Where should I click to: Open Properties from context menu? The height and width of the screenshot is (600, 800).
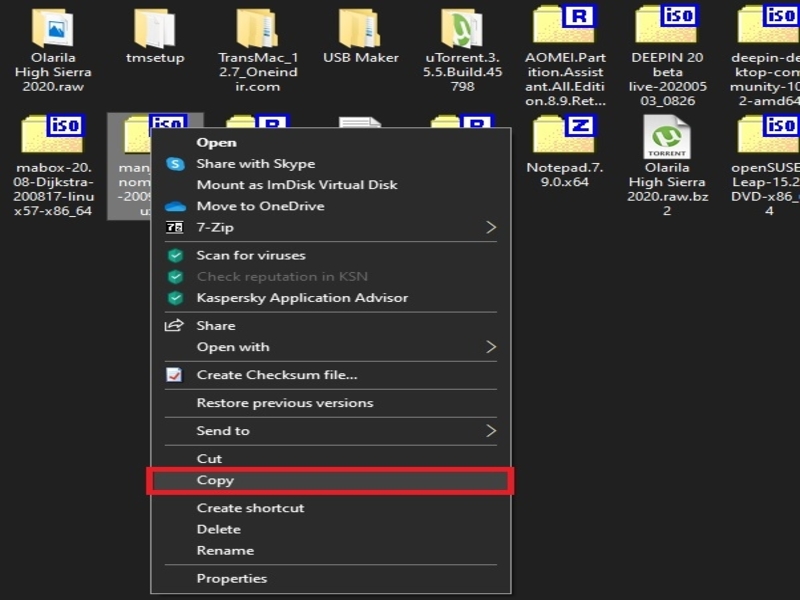click(231, 578)
